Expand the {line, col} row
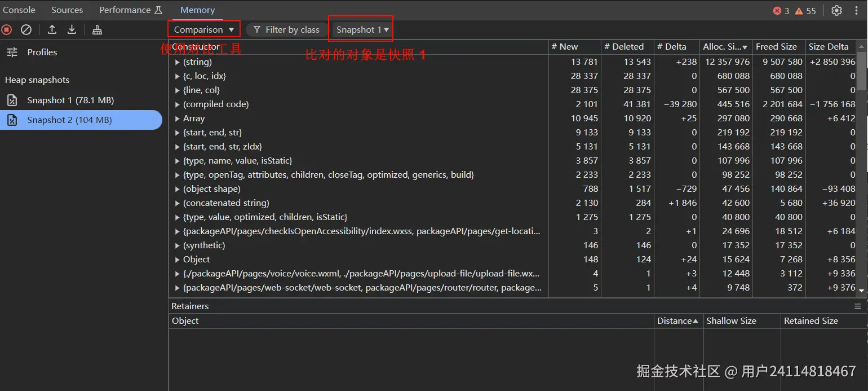 click(178, 90)
